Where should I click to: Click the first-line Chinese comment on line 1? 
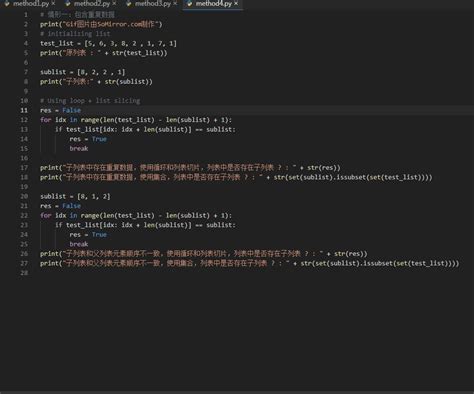coord(77,15)
